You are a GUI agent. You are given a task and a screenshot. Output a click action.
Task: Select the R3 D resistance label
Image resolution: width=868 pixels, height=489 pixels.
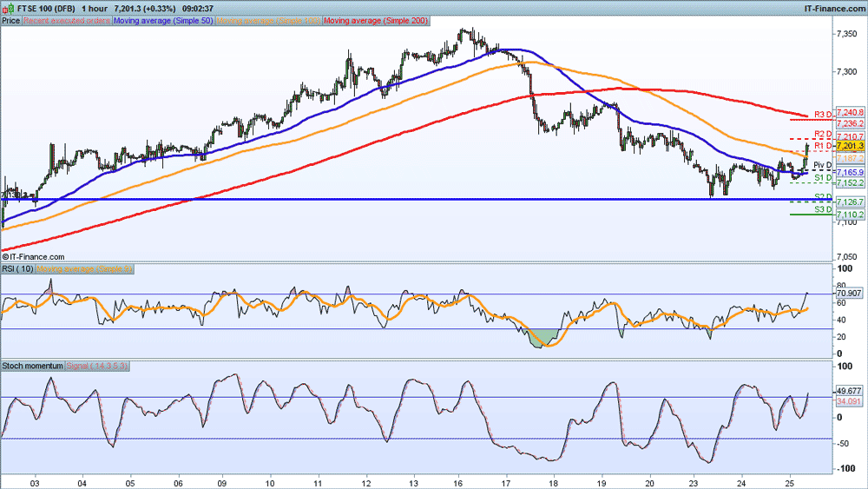[823, 115]
